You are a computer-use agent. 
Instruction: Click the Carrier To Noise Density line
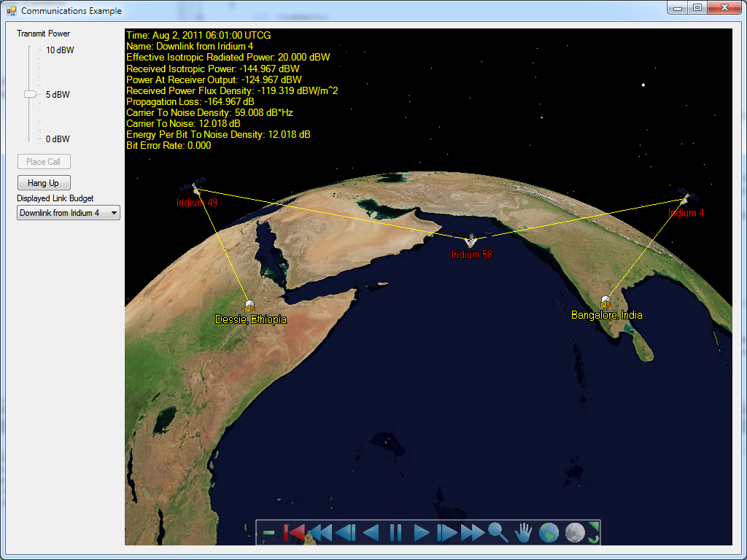click(209, 113)
